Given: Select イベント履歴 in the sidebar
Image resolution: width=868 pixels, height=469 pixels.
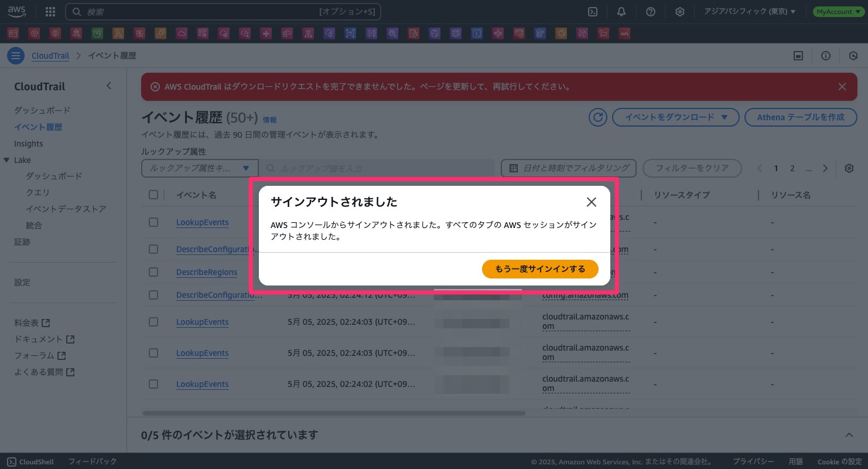Looking at the screenshot, I should (38, 127).
